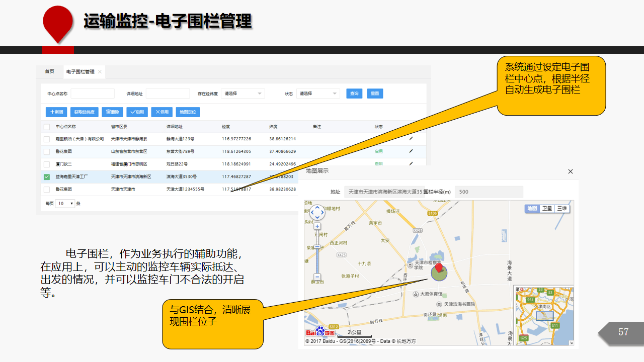The width and height of the screenshot is (644, 362).
Task: Click the 经度 column header
Action: 226,127
